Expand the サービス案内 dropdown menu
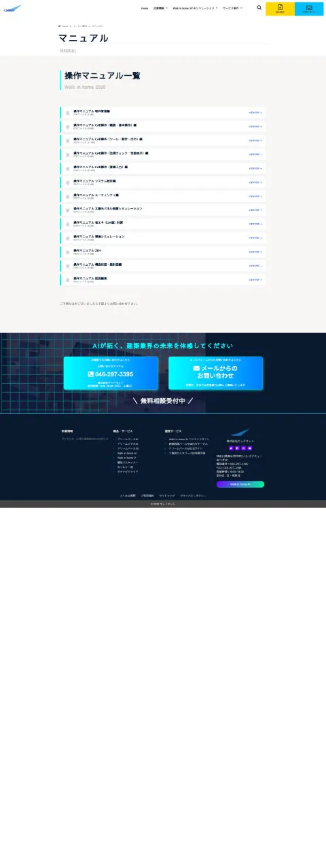The width and height of the screenshot is (326, 868). [232, 8]
